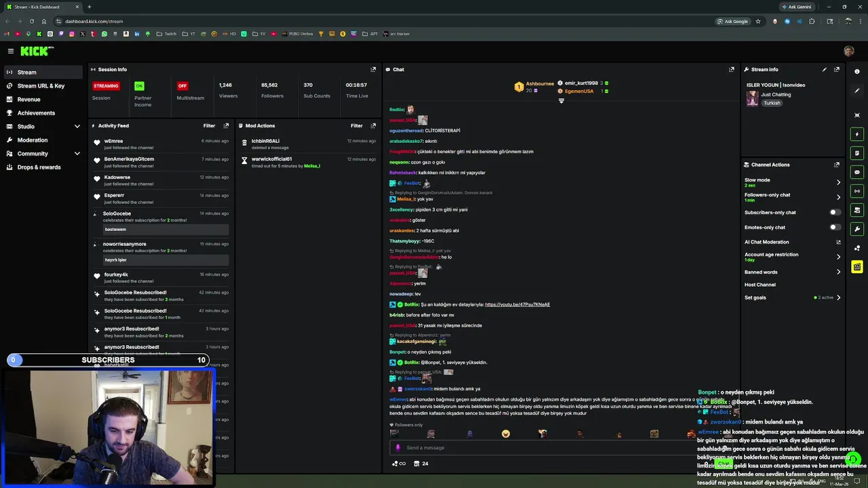Reload the page with browser refresh

coord(31,21)
